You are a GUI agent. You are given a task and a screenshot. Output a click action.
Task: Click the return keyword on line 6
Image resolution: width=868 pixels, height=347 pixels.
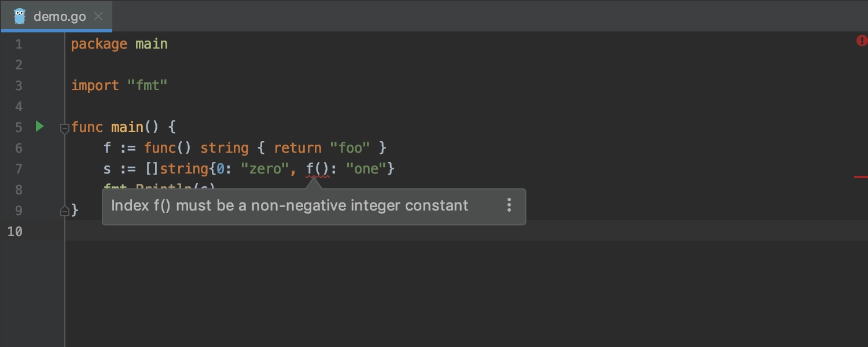(297, 148)
